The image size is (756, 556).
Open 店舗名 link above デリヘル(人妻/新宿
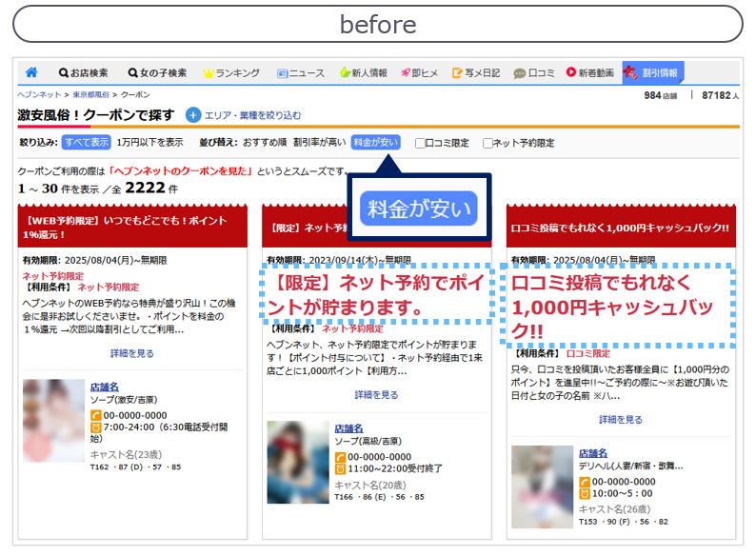(x=593, y=453)
